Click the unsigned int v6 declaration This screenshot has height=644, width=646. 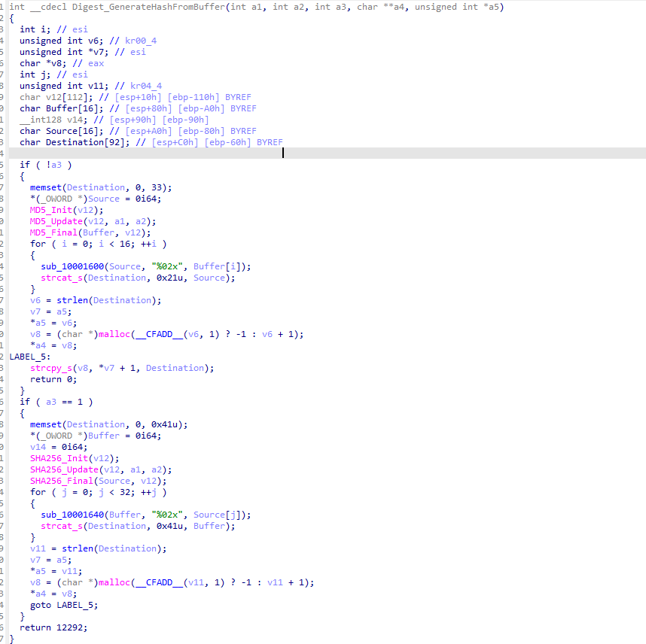62,41
